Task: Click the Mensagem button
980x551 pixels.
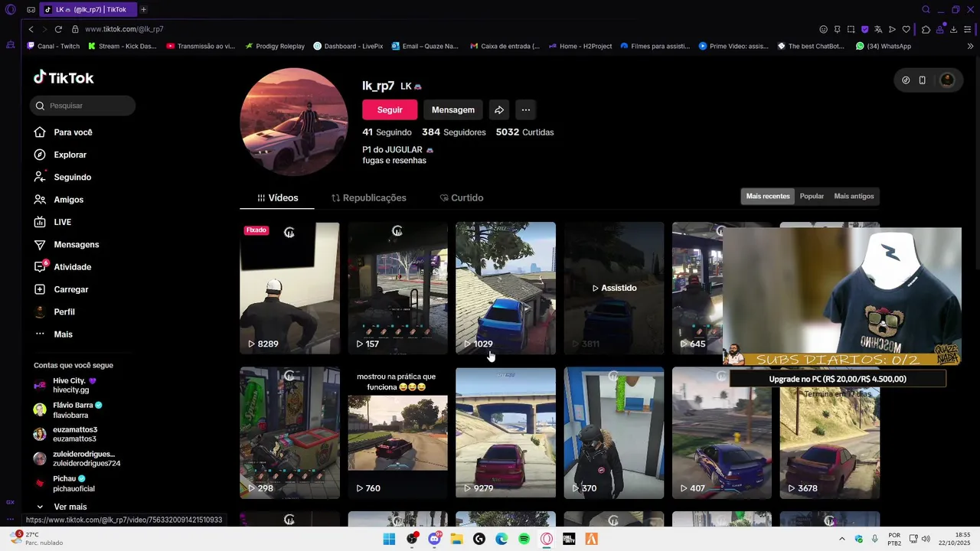Action: tap(453, 110)
